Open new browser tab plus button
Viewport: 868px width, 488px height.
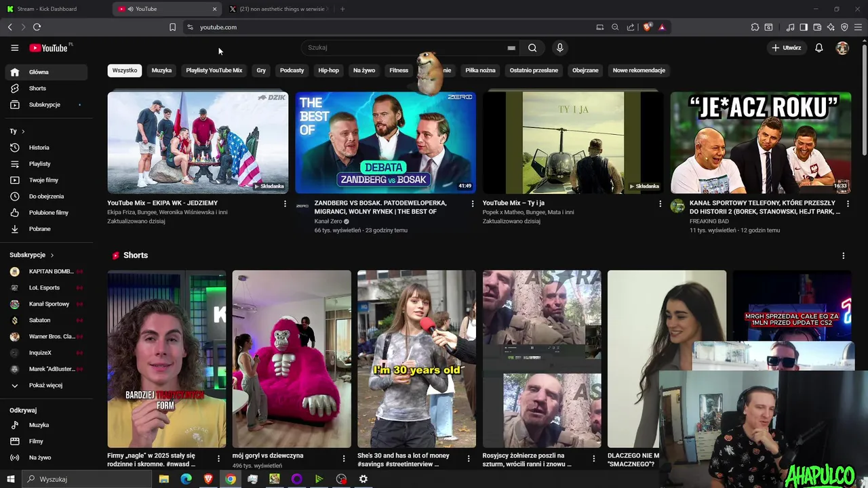[342, 9]
